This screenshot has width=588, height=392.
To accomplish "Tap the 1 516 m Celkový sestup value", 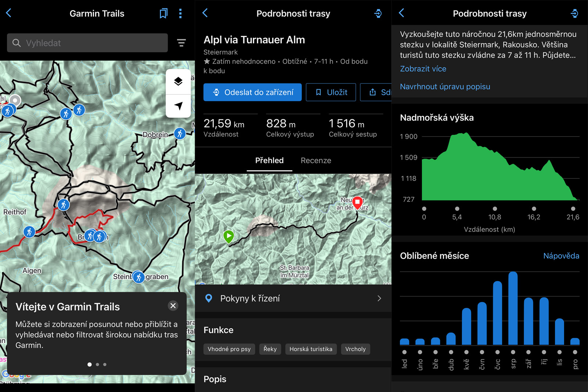I will [x=347, y=123].
